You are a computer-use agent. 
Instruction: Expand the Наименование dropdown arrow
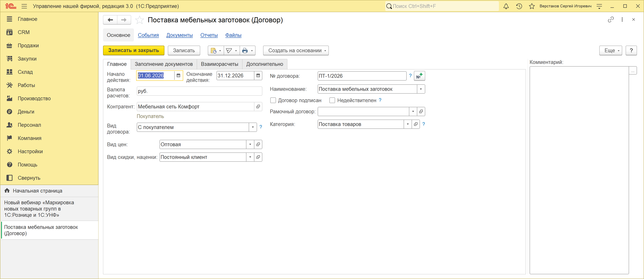tap(421, 89)
